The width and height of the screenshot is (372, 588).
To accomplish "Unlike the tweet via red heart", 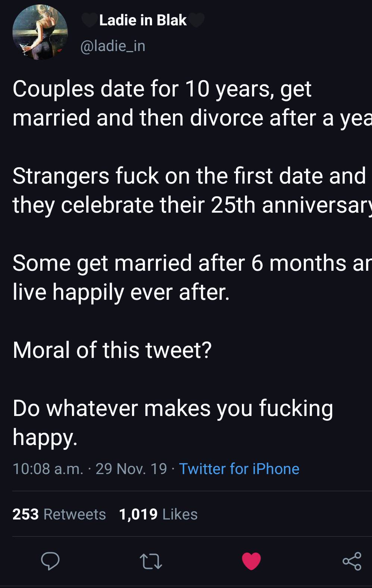I will [x=251, y=561].
